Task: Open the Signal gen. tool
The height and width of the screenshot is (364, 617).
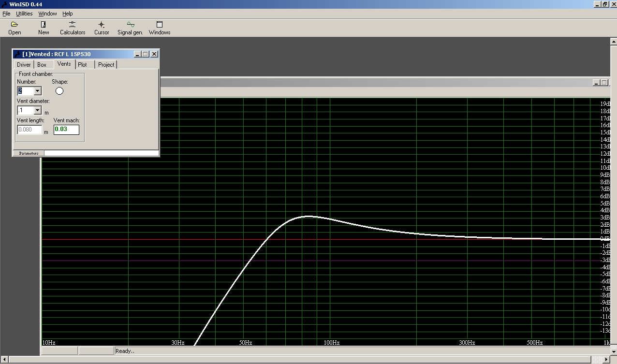Action: 130,28
